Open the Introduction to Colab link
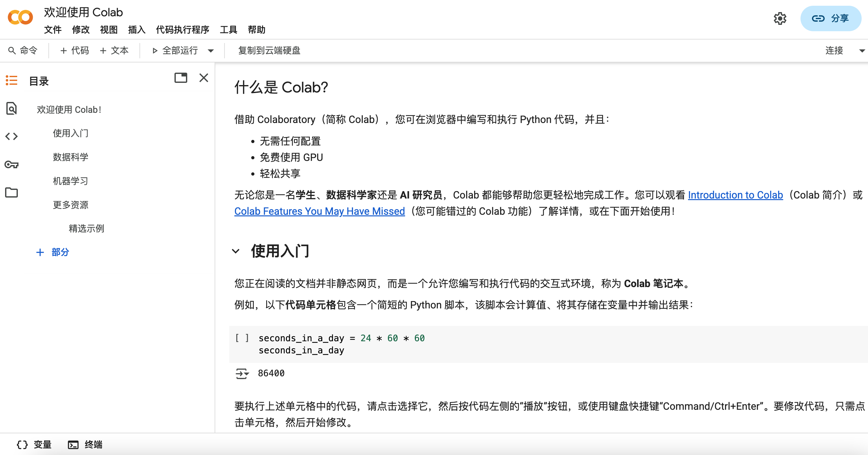This screenshot has height=455, width=868. click(x=735, y=195)
